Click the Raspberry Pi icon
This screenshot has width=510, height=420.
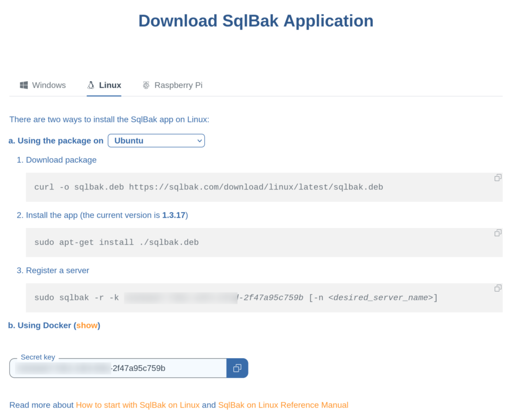click(146, 85)
